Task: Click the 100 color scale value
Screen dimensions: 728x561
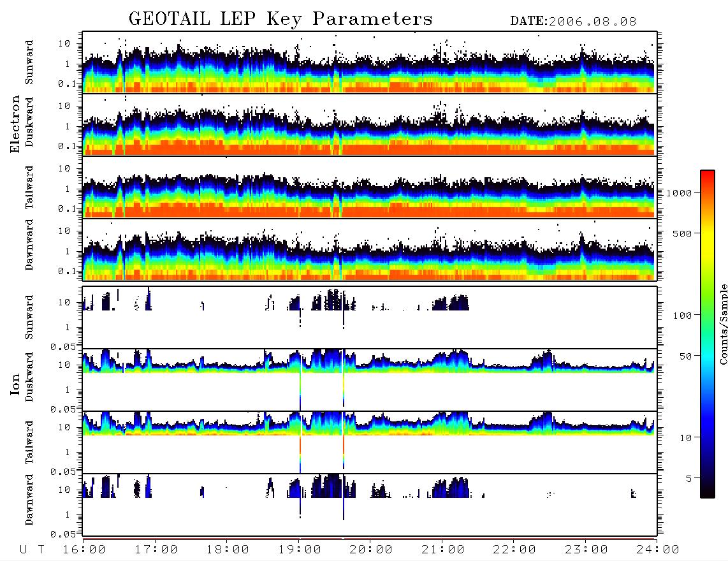Action: 683,316
